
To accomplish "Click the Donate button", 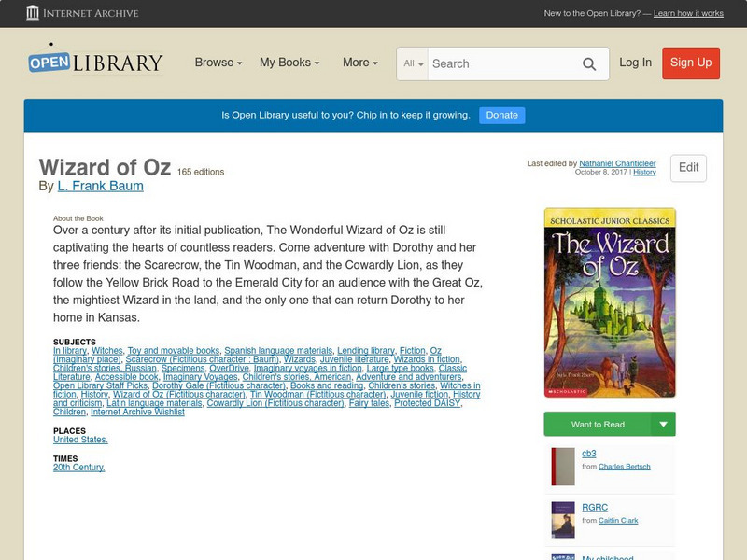I will coord(501,115).
